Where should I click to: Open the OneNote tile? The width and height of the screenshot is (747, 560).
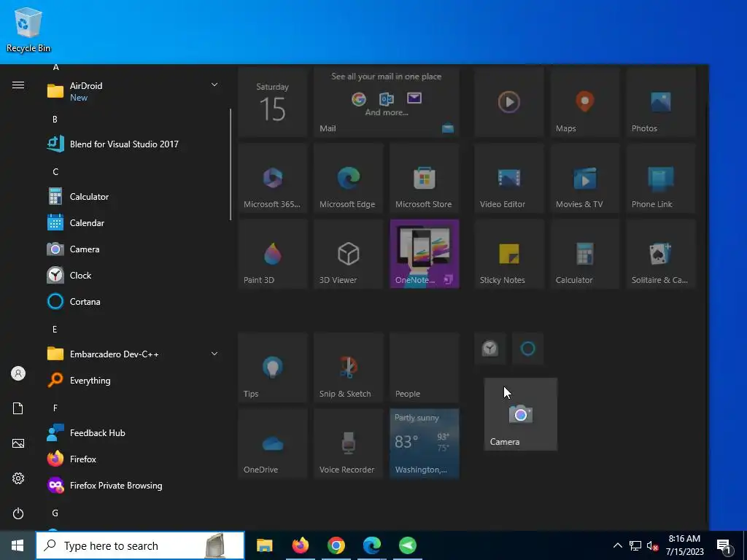(425, 253)
